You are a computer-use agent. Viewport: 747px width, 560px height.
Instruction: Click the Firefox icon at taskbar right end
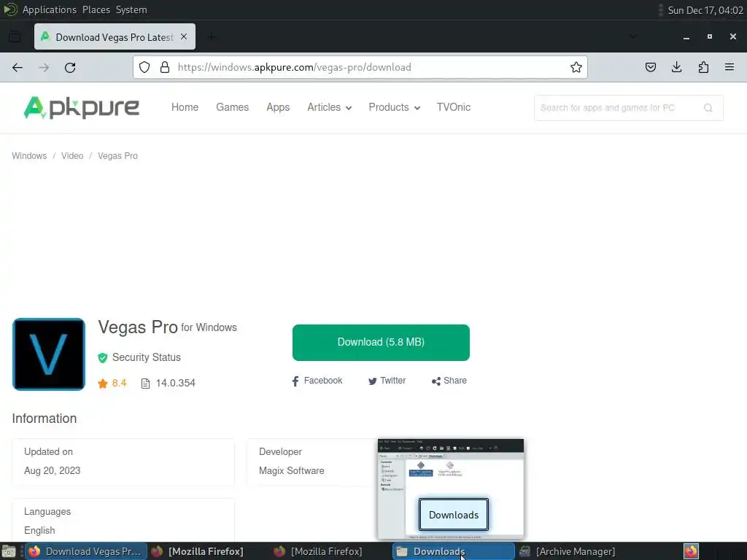[x=692, y=551]
